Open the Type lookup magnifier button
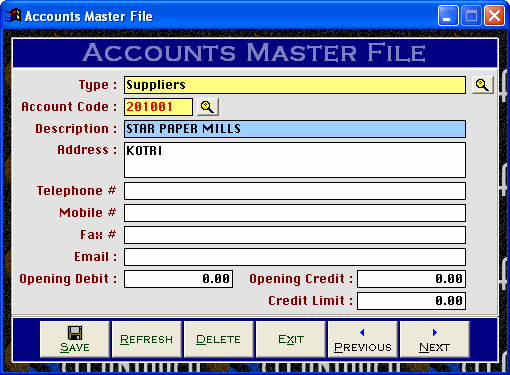 coord(482,85)
